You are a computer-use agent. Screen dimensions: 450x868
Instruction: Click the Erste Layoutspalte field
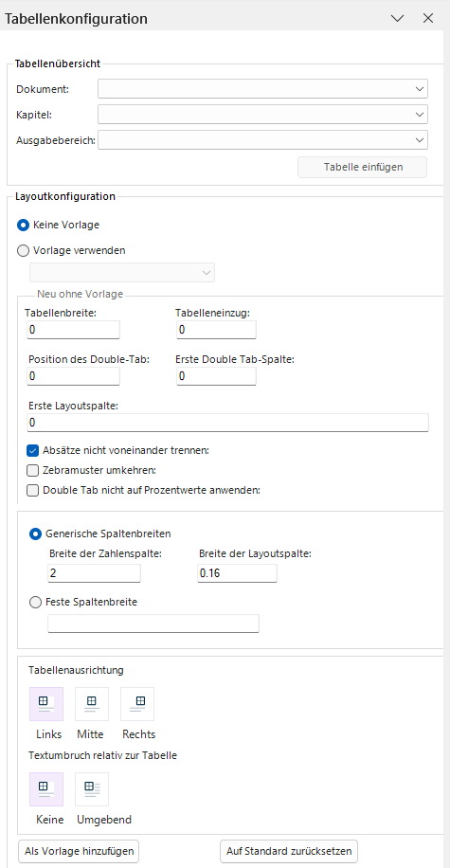(x=227, y=423)
